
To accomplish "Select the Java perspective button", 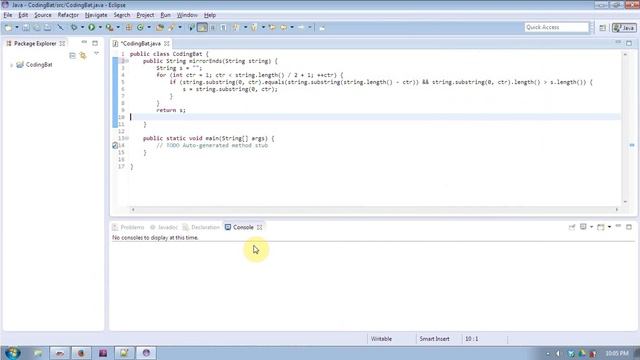I will [624, 28].
